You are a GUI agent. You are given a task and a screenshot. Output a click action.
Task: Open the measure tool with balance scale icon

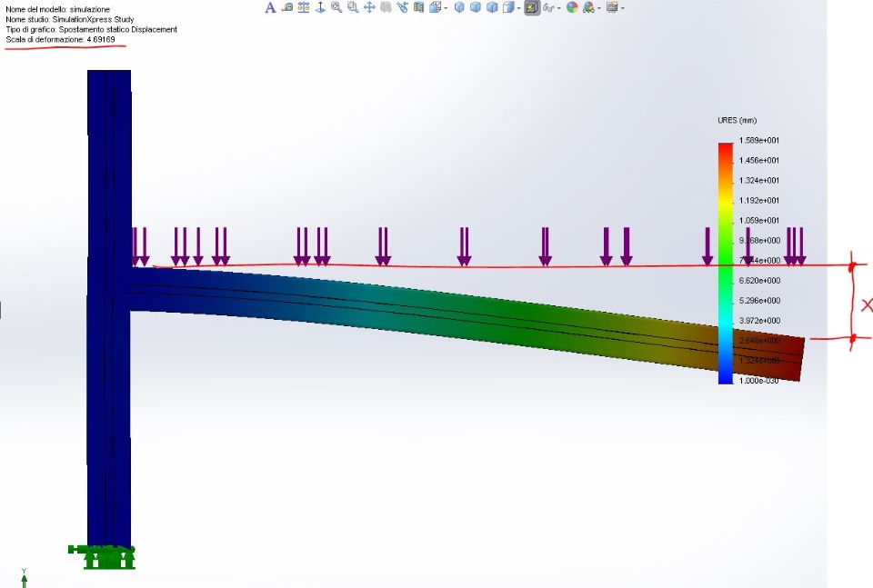[304, 7]
